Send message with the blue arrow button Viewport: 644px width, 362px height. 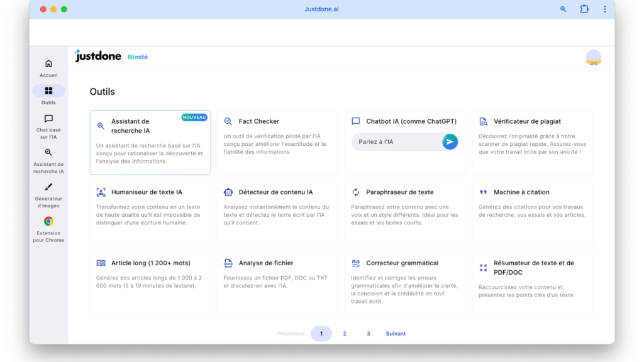tap(450, 141)
